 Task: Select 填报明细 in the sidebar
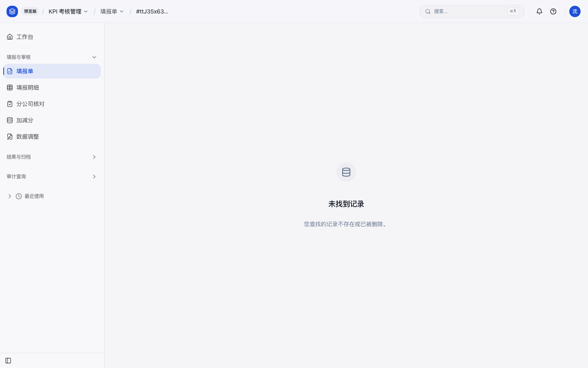pos(52,88)
